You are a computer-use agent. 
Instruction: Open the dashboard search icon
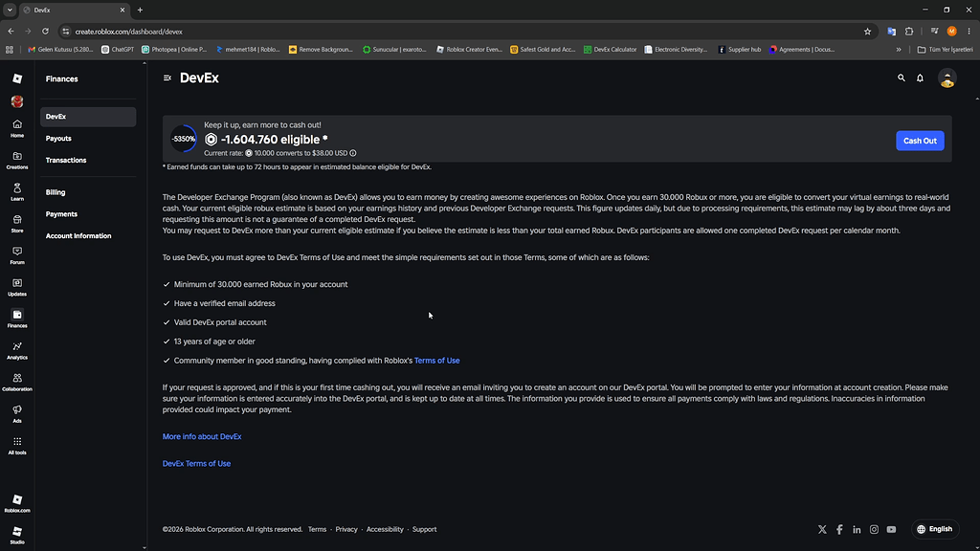[x=902, y=78]
